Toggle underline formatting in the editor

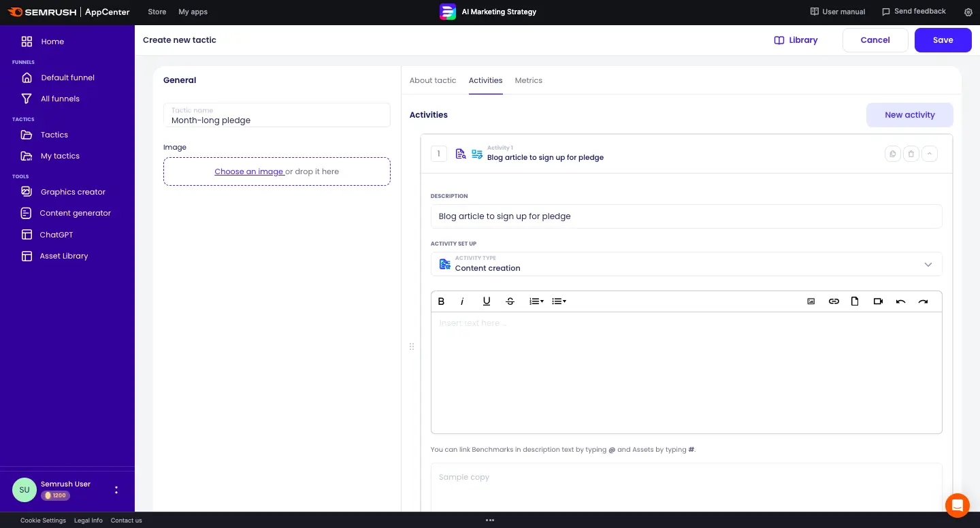487,301
